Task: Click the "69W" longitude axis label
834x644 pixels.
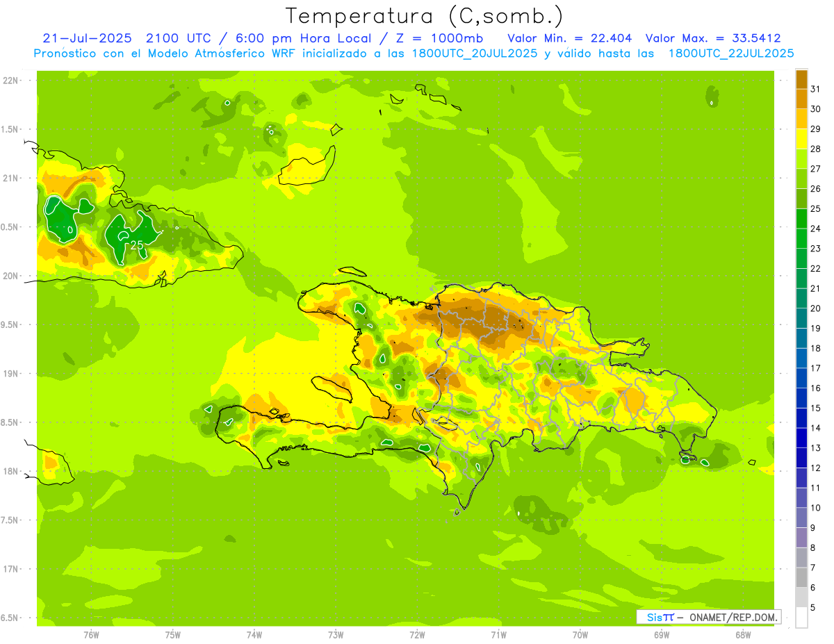Action: coord(661,635)
